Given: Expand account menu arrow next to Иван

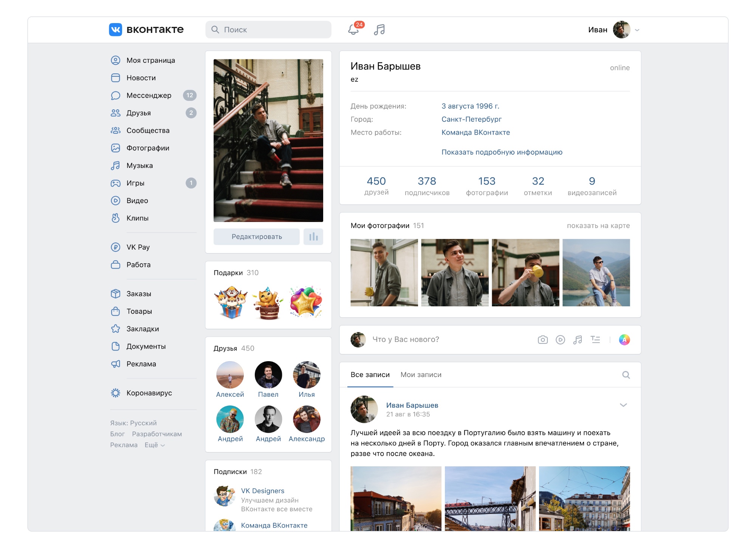Looking at the screenshot, I should [637, 30].
